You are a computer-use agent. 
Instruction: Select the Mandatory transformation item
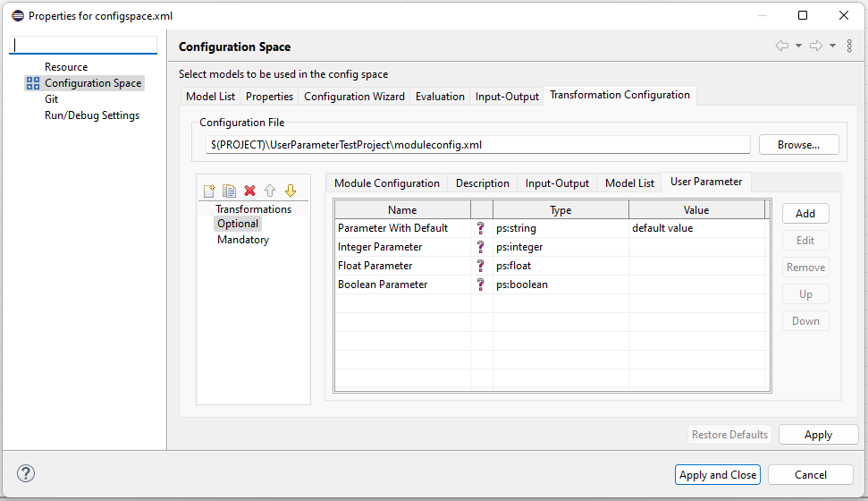click(x=242, y=240)
